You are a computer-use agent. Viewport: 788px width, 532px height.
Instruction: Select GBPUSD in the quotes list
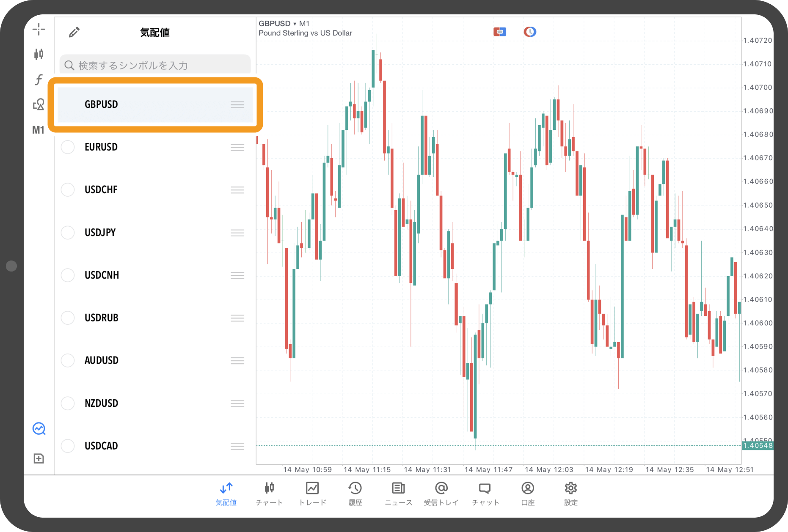155,104
